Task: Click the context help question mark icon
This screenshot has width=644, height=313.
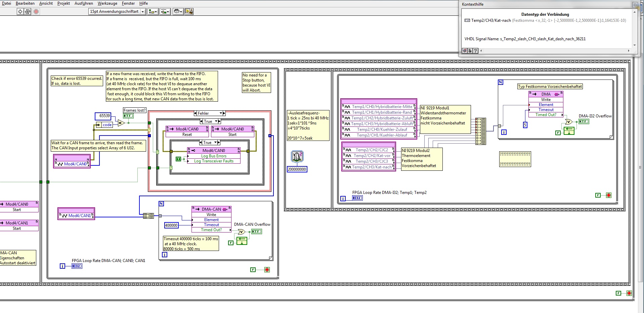Action: pos(475,51)
